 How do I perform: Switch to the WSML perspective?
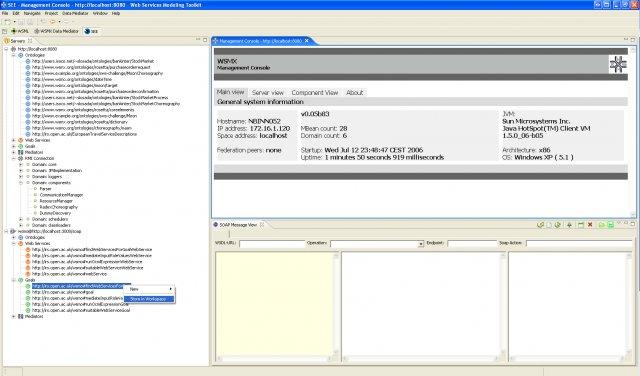(20, 31)
